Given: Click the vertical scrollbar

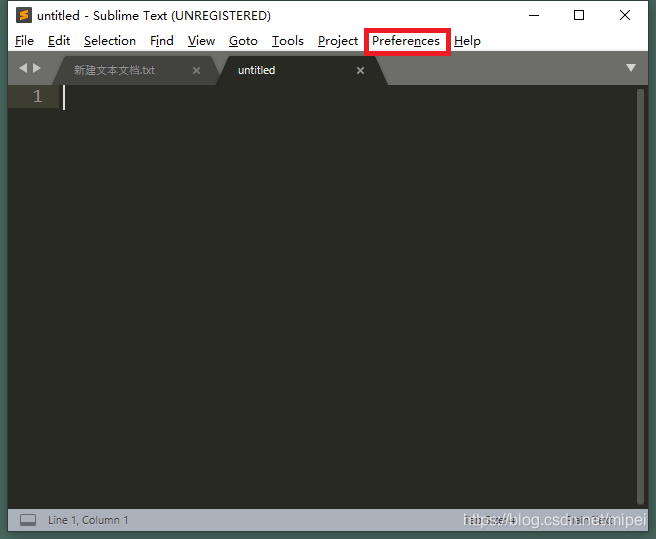Looking at the screenshot, I should tap(641, 296).
